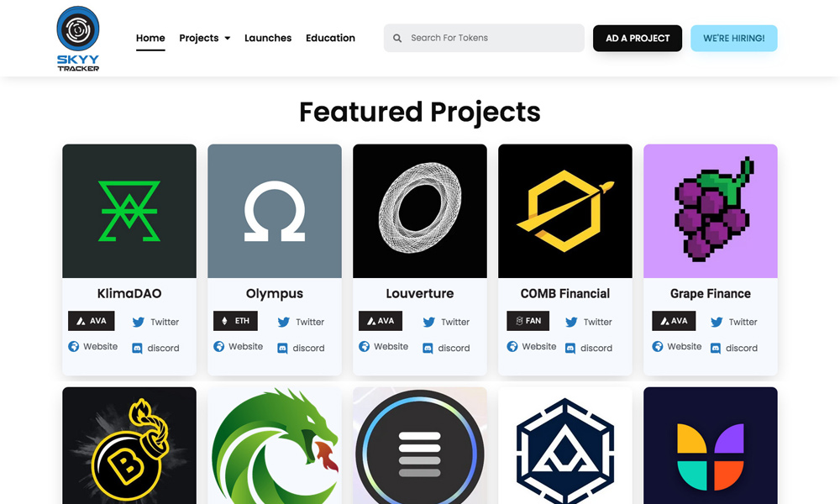Click COMB Financial Twitter bird icon
Screen dimensions: 840x504
coord(571,322)
